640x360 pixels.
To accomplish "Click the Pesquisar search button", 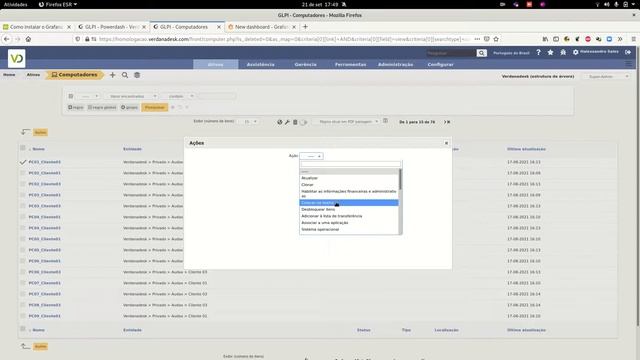I will [x=155, y=107].
